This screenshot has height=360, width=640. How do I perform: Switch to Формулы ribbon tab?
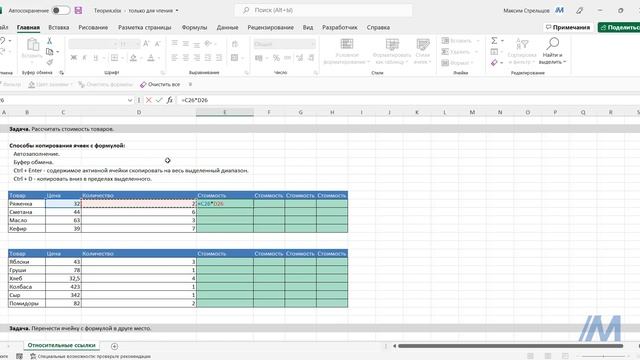pos(194,27)
